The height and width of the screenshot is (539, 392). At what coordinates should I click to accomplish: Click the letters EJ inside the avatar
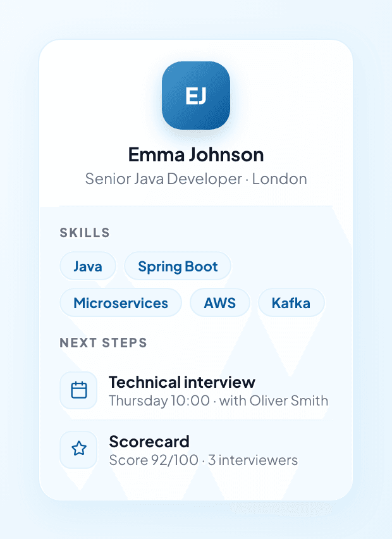click(x=196, y=96)
